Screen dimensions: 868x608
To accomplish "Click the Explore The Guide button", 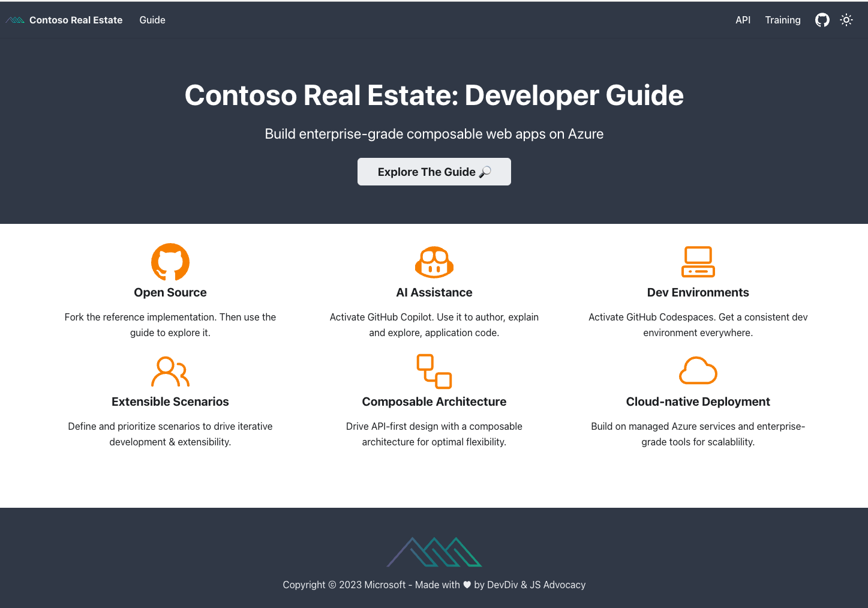I will [434, 172].
